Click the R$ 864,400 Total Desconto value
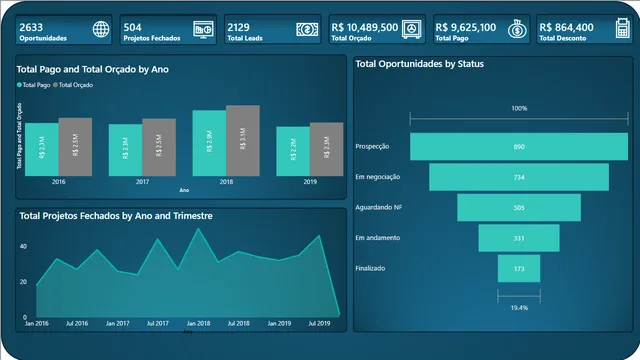640x360 pixels. [x=567, y=27]
